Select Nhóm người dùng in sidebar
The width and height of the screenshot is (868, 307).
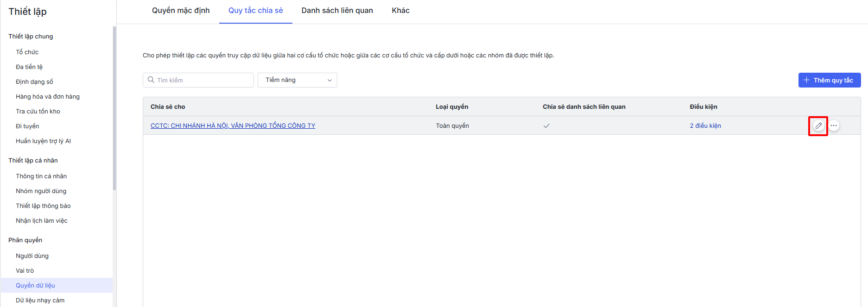41,191
